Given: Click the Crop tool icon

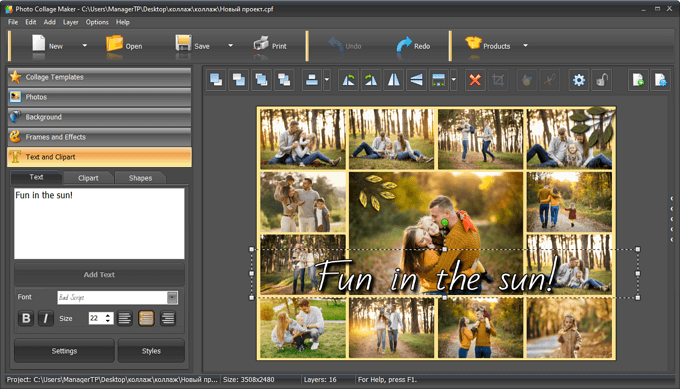Looking at the screenshot, I should [498, 80].
